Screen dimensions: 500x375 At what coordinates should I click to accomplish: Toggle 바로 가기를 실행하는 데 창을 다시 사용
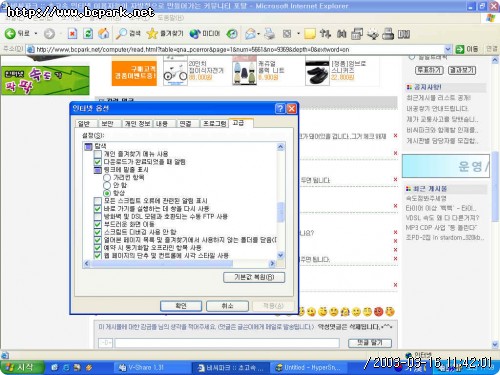point(97,209)
